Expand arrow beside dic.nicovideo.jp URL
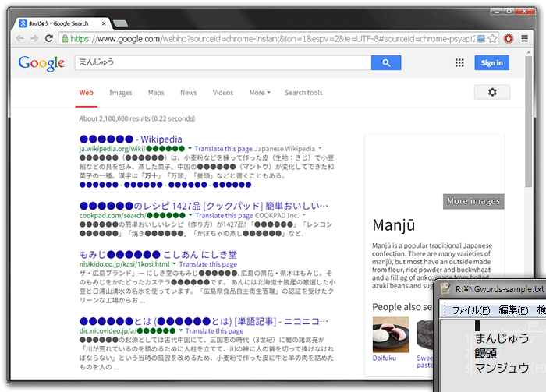546x392 pixels. coord(181,330)
